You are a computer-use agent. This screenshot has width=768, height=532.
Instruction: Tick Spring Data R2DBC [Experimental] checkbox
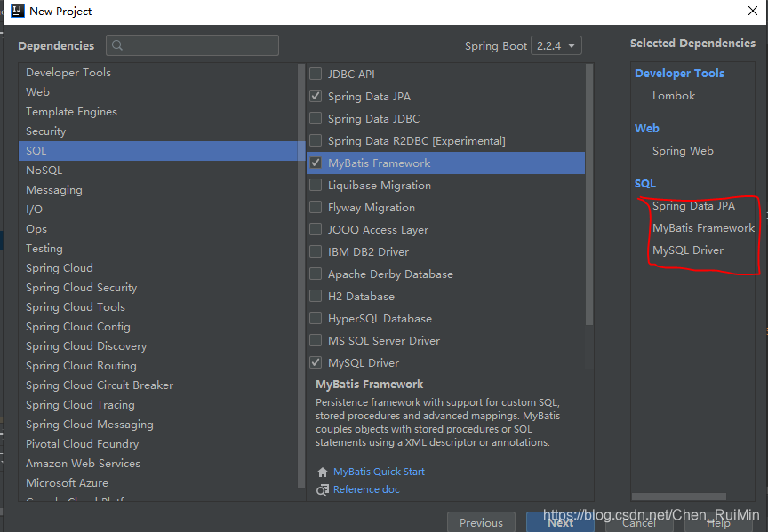click(316, 140)
